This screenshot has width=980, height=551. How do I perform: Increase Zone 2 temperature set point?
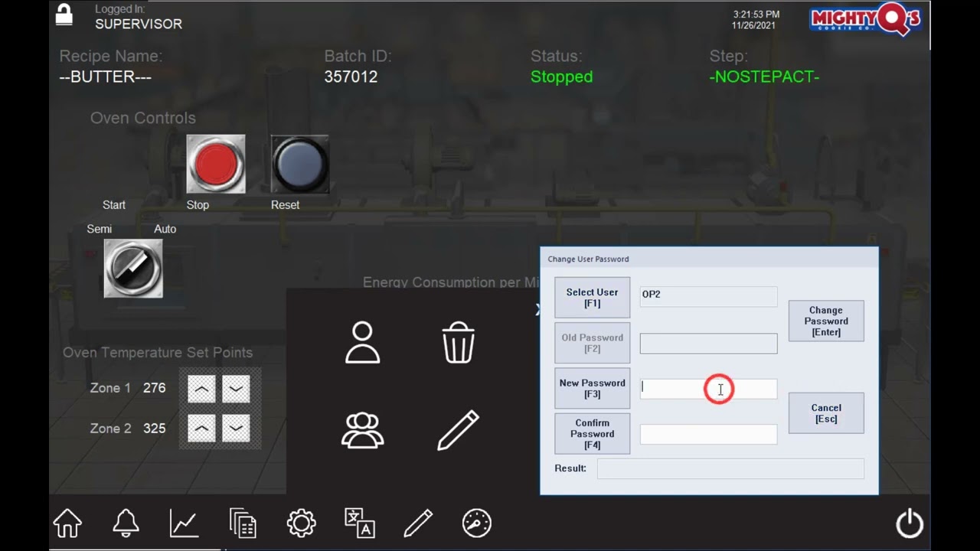click(201, 428)
